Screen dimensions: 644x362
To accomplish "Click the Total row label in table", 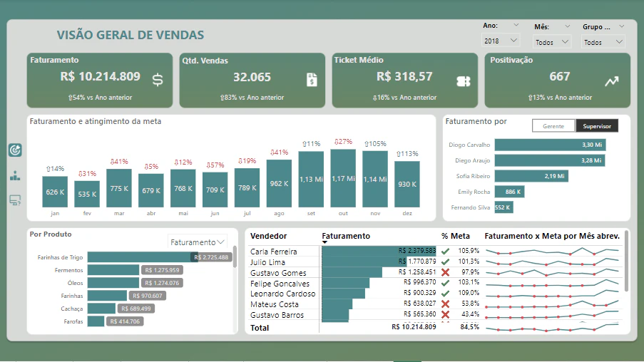I will click(260, 328).
